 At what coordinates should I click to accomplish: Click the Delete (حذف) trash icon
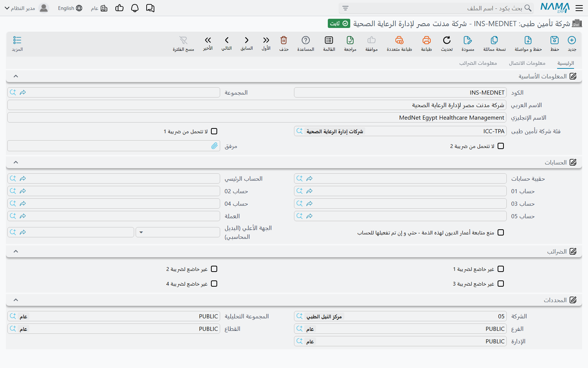pyautogui.click(x=284, y=40)
